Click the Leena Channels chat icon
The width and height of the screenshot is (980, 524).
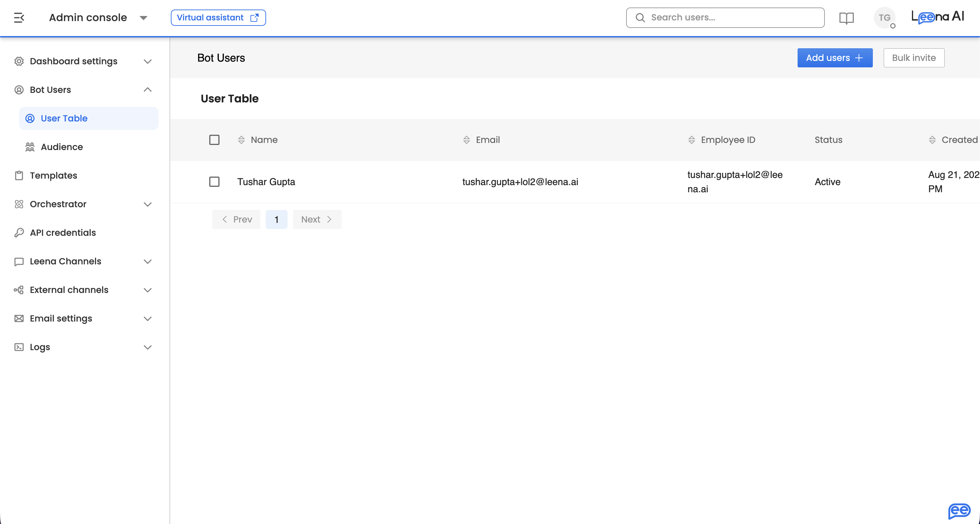19,261
